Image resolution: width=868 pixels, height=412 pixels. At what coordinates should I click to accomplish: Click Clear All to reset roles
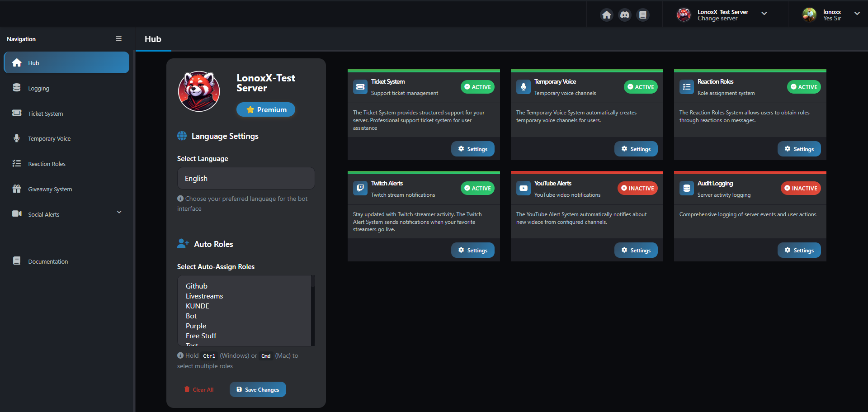[x=199, y=389]
